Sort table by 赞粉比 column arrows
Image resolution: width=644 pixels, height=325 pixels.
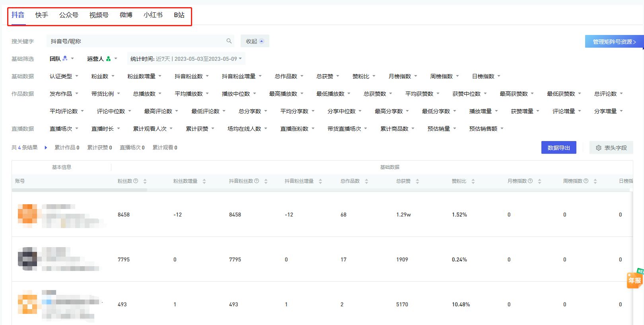coord(473,181)
